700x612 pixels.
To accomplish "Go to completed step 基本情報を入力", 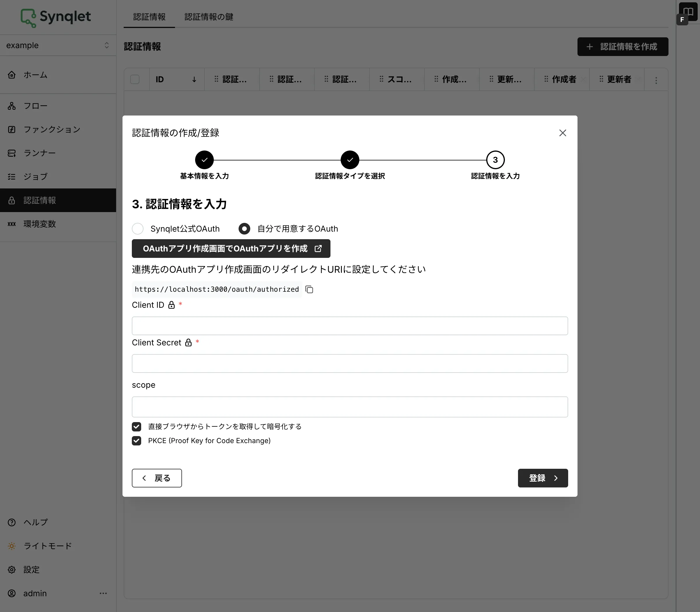I will coord(204,160).
